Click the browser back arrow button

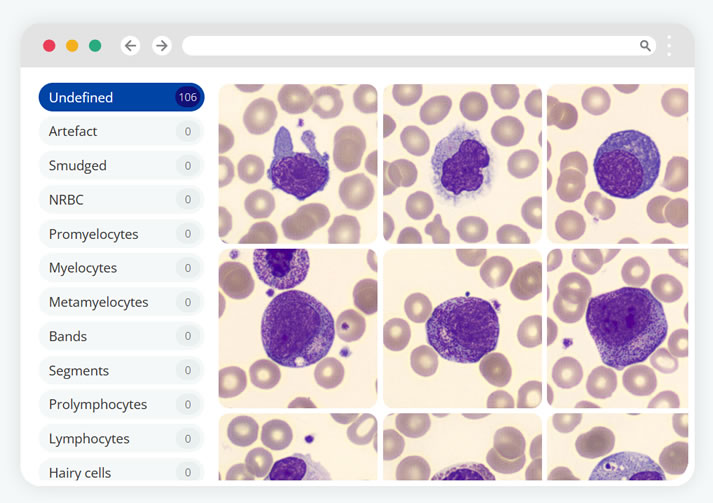click(x=130, y=46)
